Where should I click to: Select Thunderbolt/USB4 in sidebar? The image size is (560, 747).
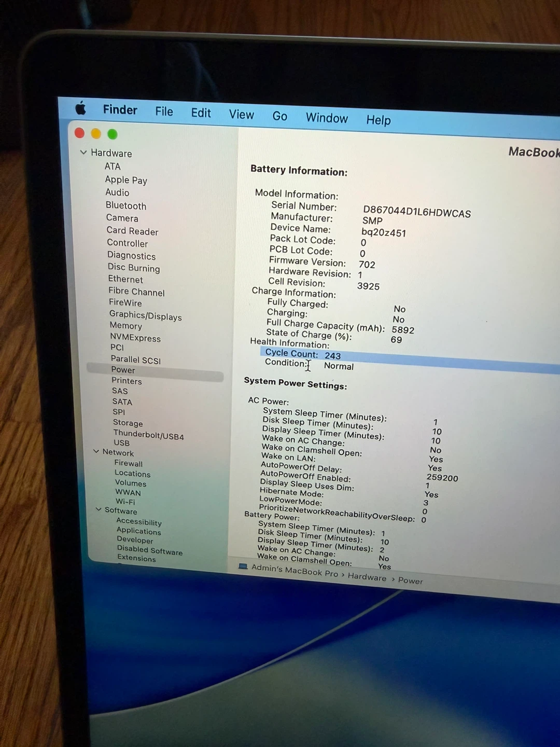tap(148, 435)
